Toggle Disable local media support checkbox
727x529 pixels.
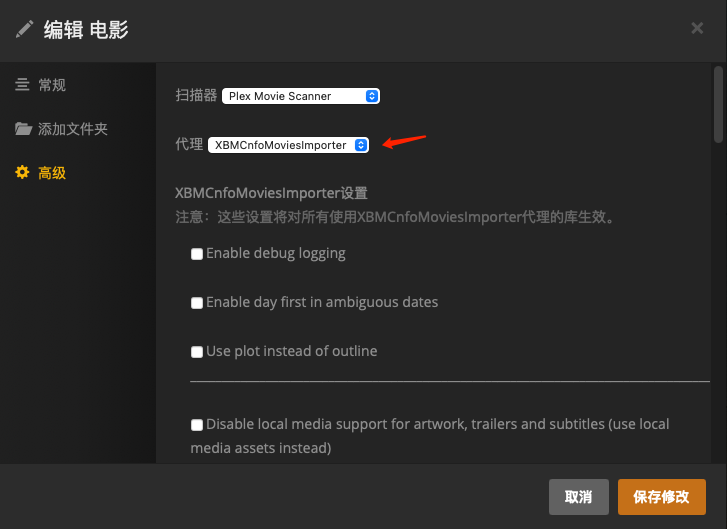tap(197, 425)
